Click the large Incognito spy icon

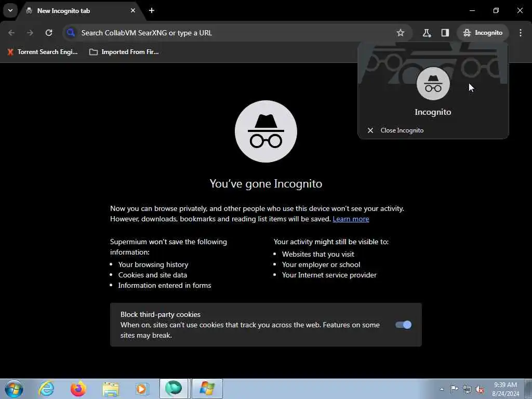pyautogui.click(x=266, y=131)
